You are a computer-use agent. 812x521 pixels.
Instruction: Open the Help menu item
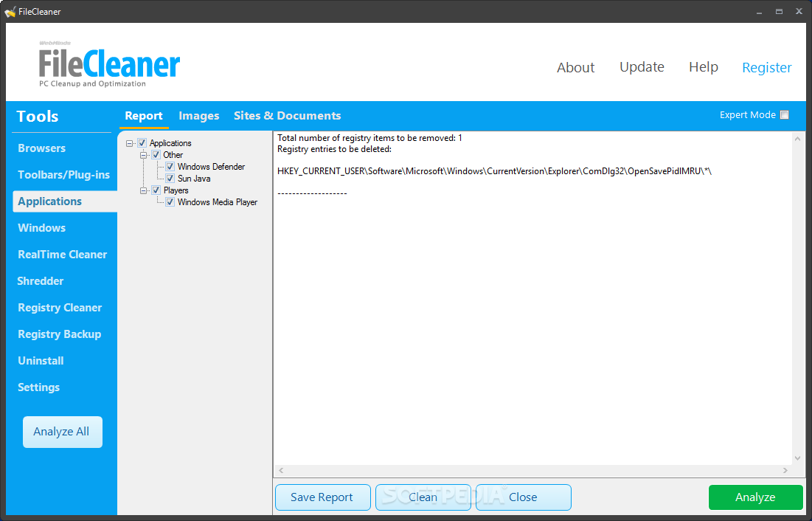click(x=704, y=67)
